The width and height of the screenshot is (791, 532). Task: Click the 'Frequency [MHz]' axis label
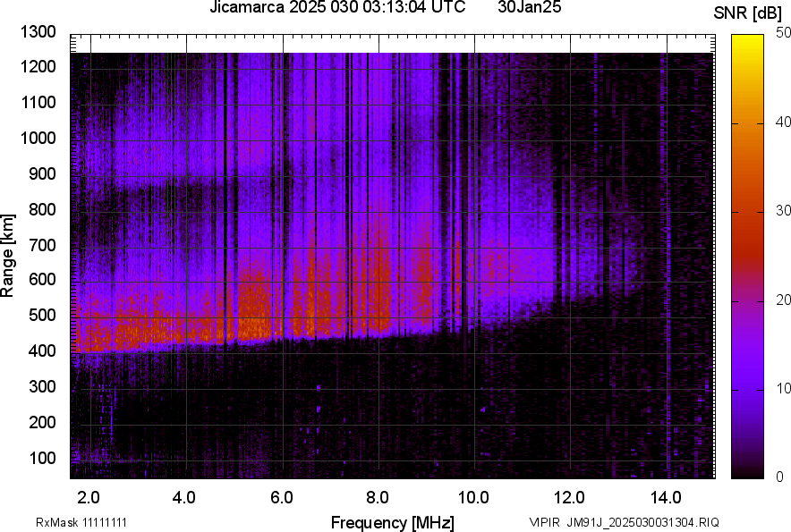click(x=393, y=522)
